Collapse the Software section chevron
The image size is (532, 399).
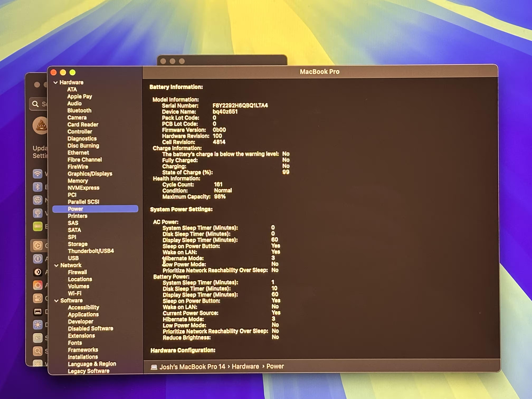click(x=56, y=301)
